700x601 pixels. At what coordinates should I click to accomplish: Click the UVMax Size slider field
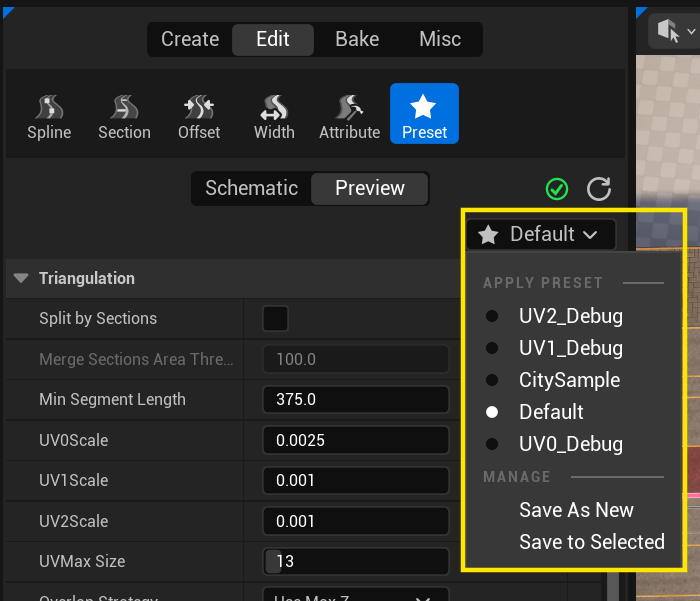point(355,561)
